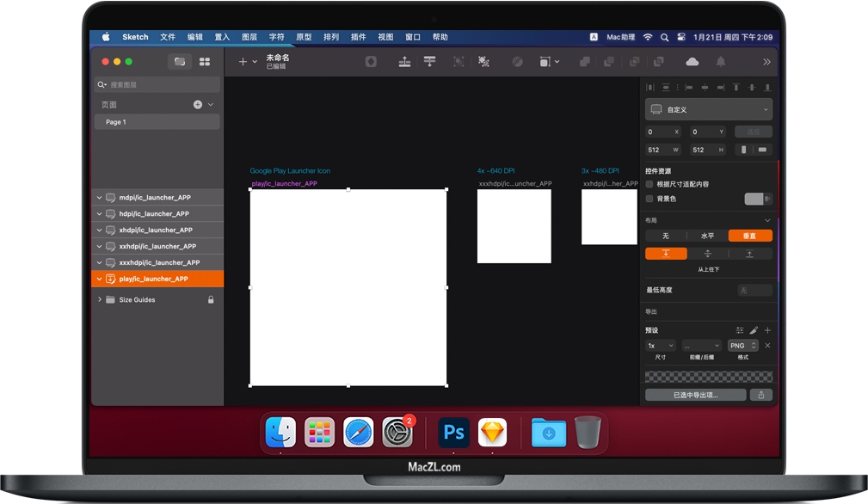The image size is (868, 504).
Task: Open the notifications bell icon
Action: 721,61
